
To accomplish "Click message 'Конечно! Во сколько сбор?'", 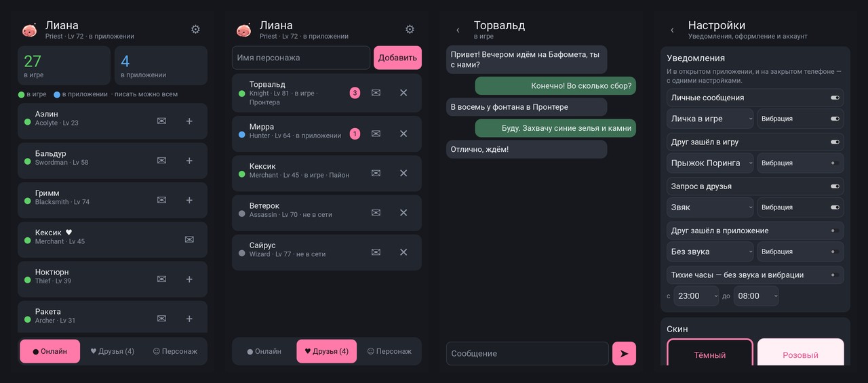I will coord(555,85).
